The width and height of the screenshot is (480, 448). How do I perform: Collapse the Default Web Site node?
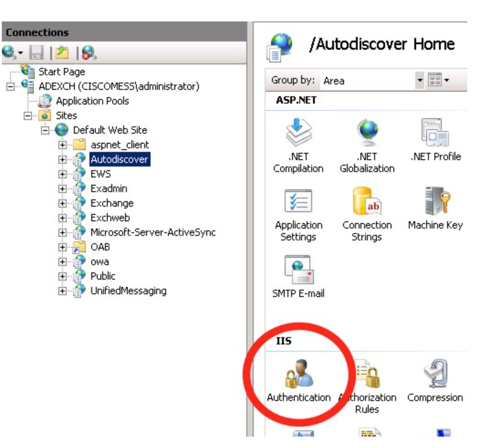45,130
